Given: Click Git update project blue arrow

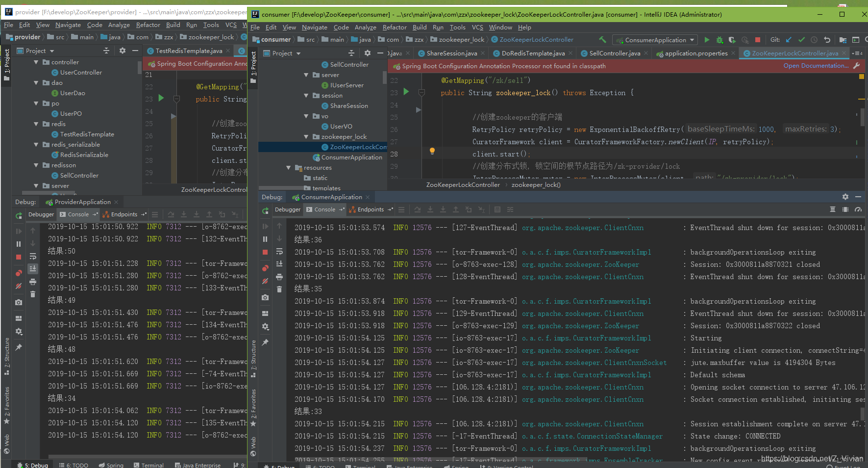Looking at the screenshot, I should [x=789, y=40].
